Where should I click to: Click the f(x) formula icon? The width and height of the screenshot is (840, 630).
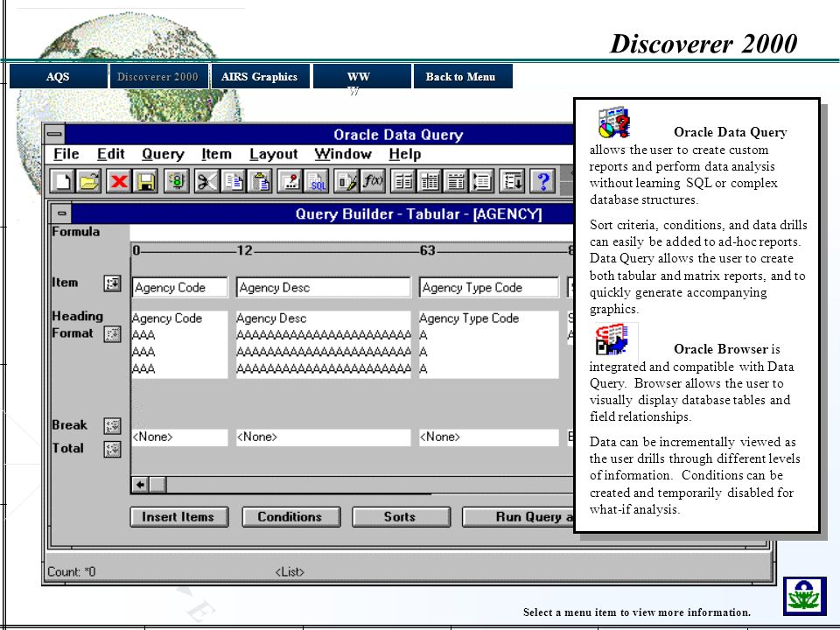tap(374, 182)
